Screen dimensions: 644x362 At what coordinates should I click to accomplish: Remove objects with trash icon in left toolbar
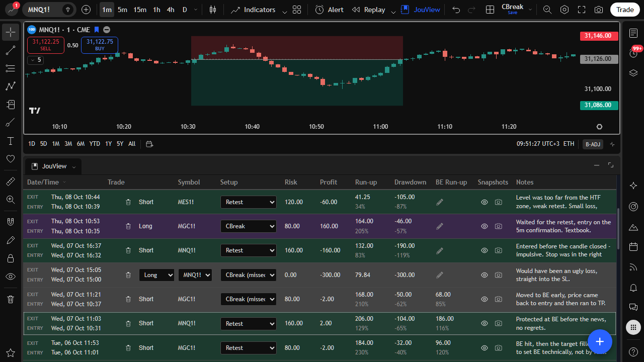[11, 299]
